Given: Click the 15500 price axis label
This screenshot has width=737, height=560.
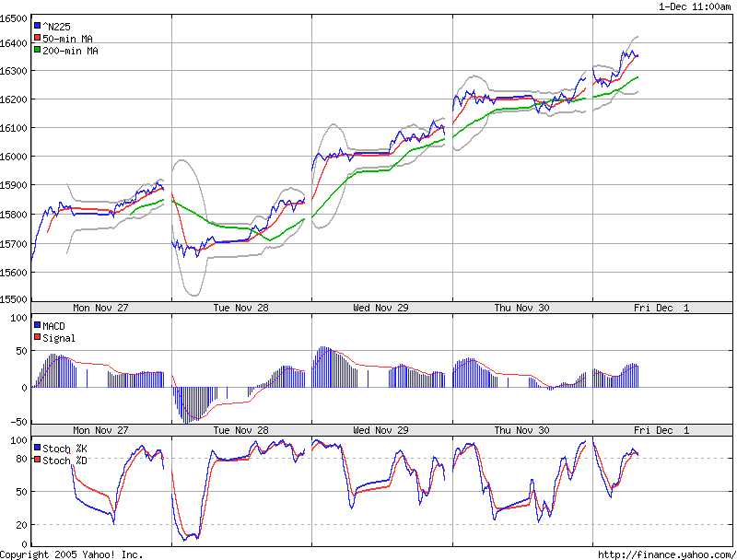Looking at the screenshot, I should click(14, 299).
